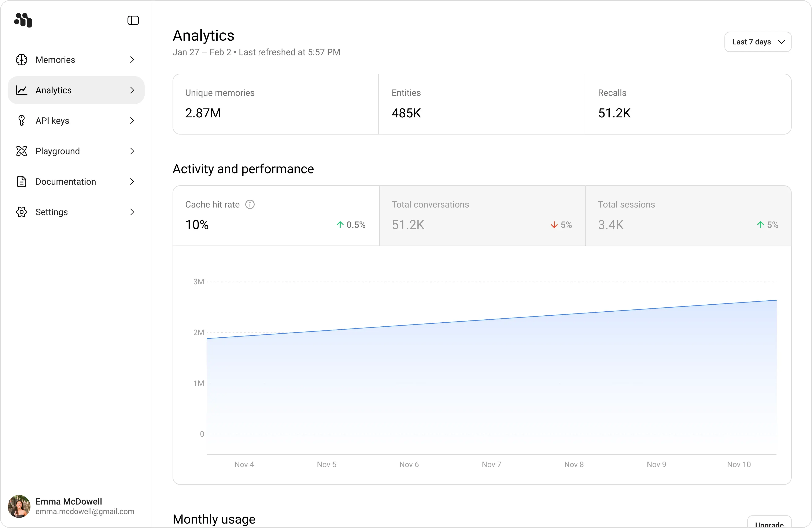
Task: Expand the Documentation chevron
Action: 132,181
